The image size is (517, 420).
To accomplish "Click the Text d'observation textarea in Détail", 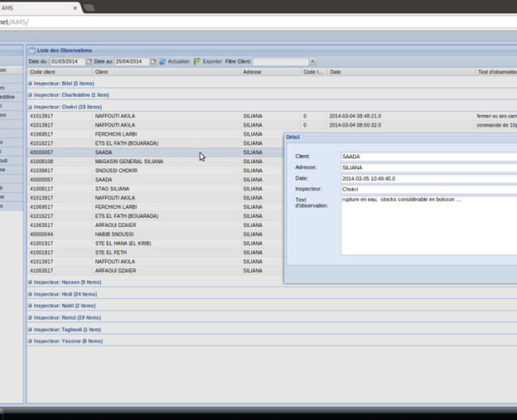I will click(x=428, y=225).
